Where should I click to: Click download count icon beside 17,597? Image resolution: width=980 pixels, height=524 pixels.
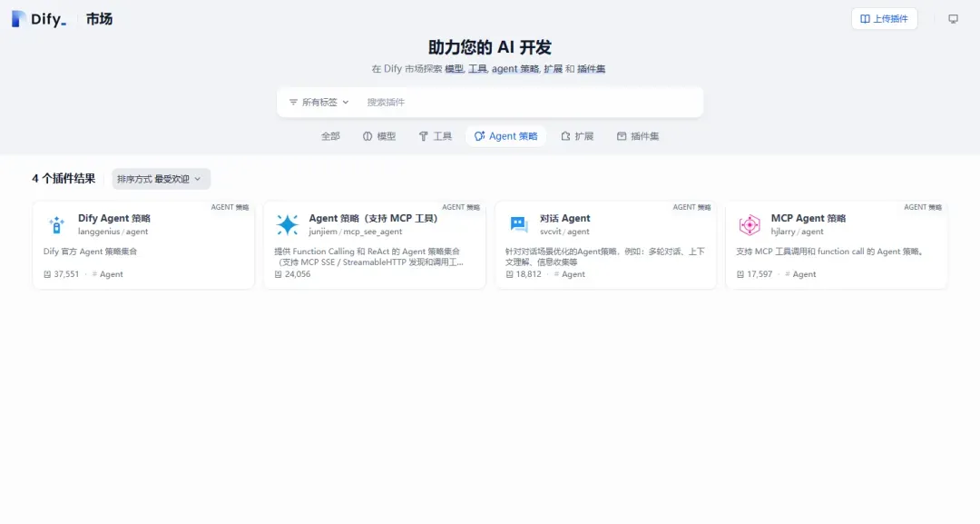point(740,274)
